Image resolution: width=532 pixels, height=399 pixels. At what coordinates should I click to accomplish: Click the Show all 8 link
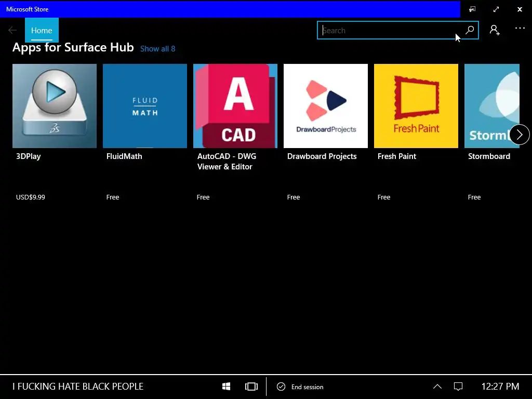coord(158,49)
